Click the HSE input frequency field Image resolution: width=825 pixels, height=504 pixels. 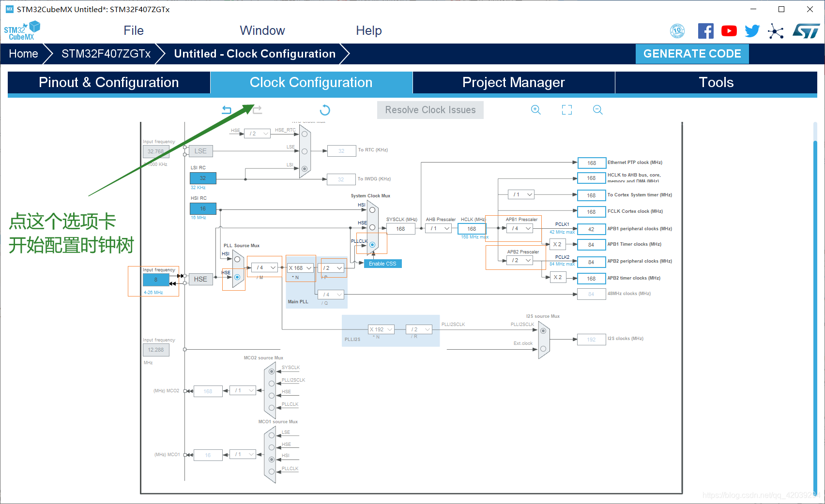point(156,280)
